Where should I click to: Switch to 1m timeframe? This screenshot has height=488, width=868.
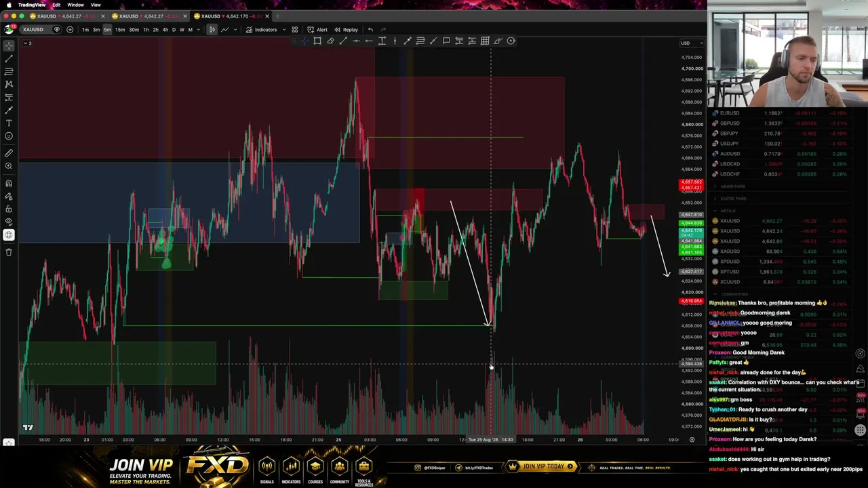(x=85, y=30)
